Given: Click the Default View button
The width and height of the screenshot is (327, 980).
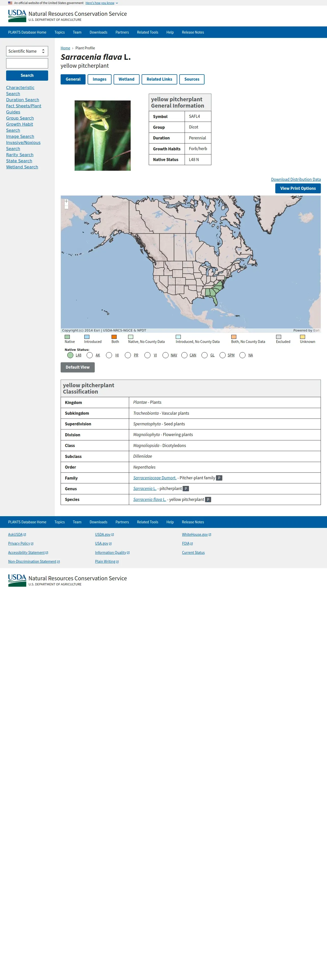Looking at the screenshot, I should (78, 367).
